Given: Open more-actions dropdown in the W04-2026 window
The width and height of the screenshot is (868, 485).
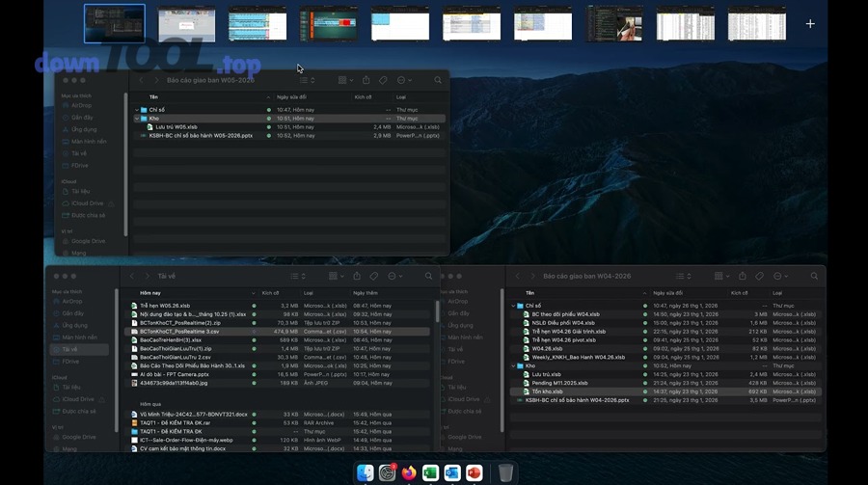Looking at the screenshot, I should (780, 276).
